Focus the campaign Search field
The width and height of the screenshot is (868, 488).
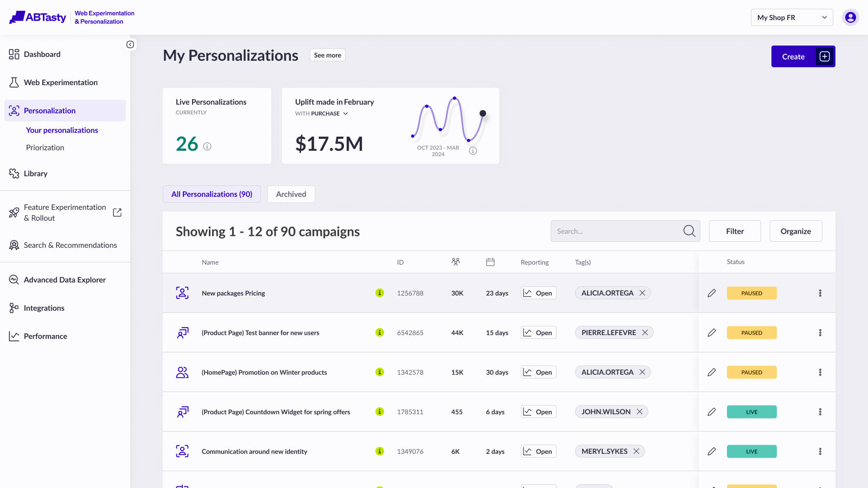(x=625, y=231)
